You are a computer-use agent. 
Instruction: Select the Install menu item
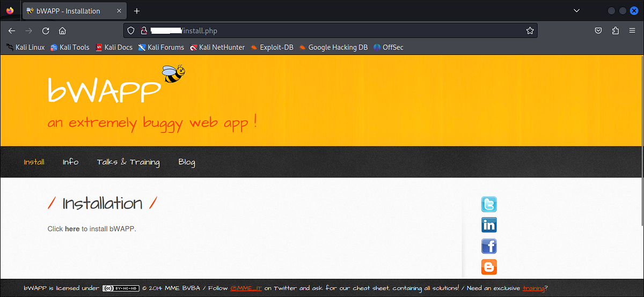(x=34, y=162)
